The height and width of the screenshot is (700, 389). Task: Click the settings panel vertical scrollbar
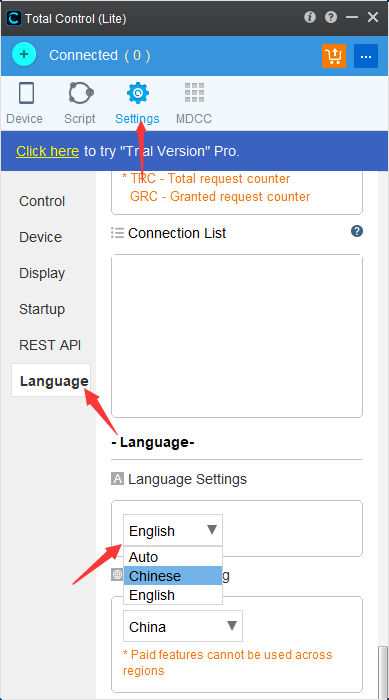(383, 672)
